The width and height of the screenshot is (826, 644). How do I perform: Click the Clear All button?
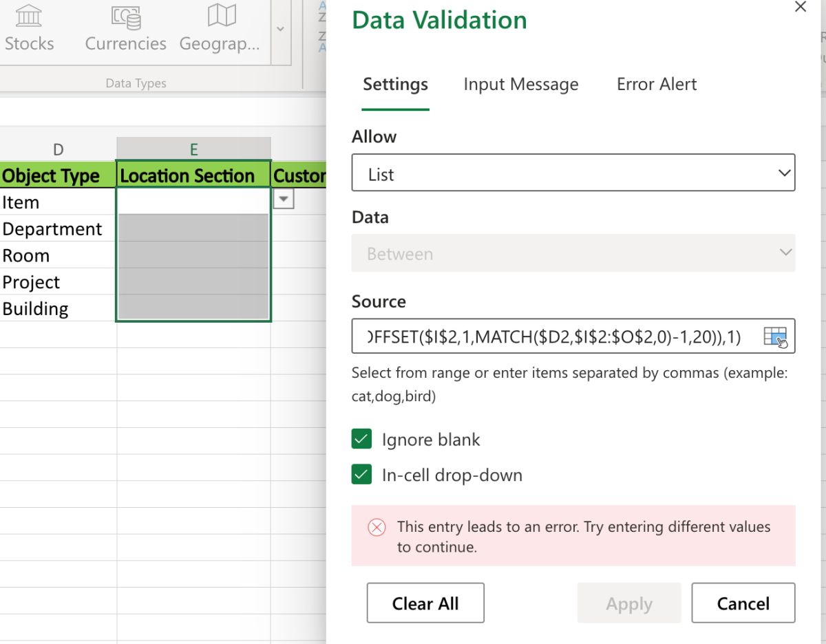coord(425,603)
